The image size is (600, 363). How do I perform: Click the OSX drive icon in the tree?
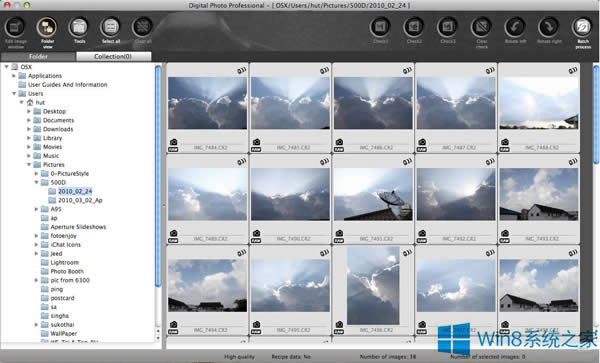pos(15,67)
